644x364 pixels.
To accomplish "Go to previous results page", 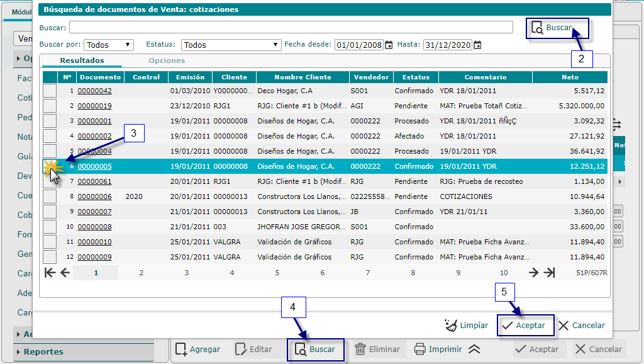I will click(65, 273).
